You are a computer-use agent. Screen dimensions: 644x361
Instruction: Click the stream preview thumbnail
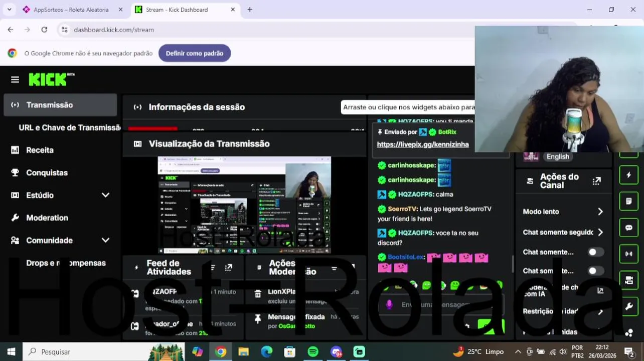244,205
